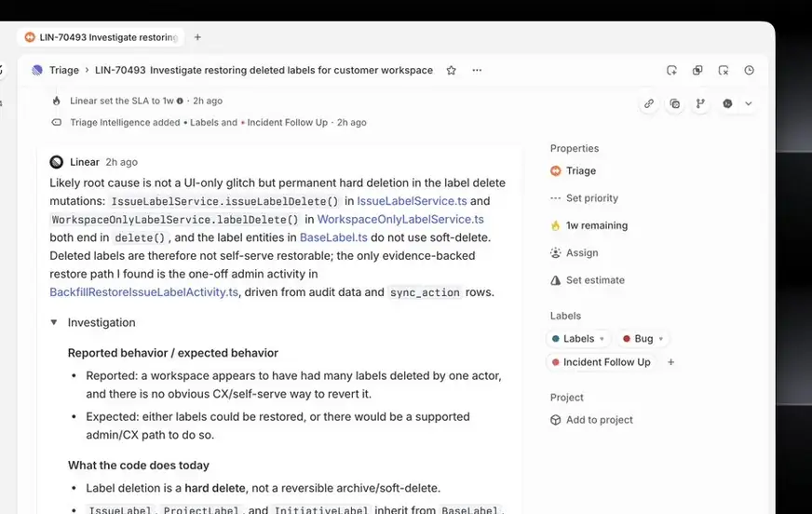Click the Triage team icon in breadcrumb
812x514 pixels.
pos(37,70)
